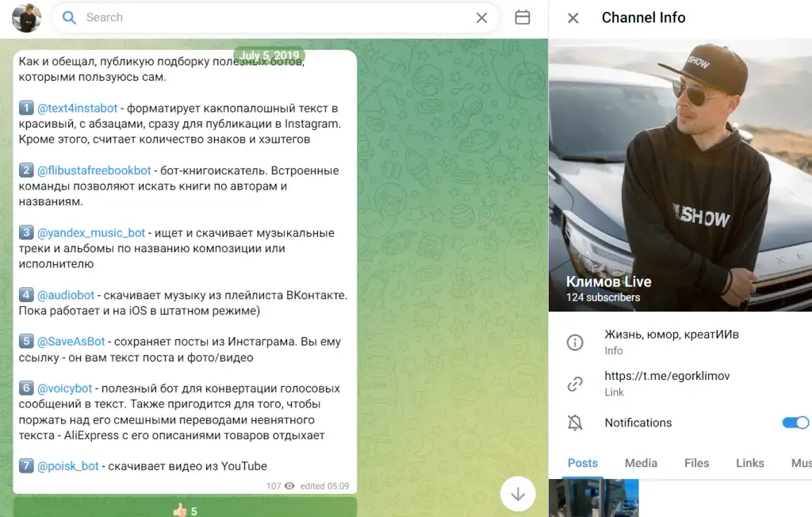The image size is (812, 517).
Task: Switch to the Posts tab
Action: pos(583,463)
